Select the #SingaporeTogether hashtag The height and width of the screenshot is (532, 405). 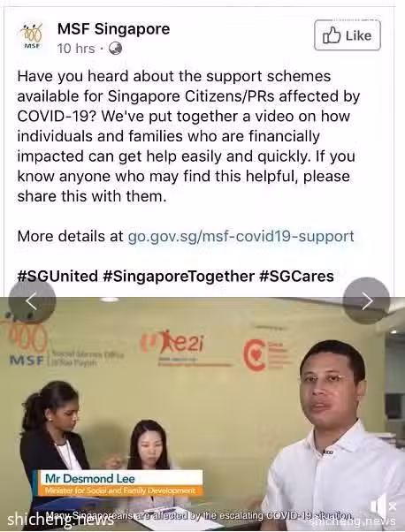179,276
